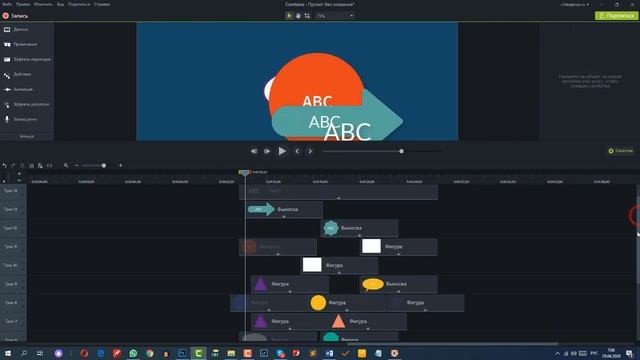Open the Анимация animations panel
Viewport: 640px width, 360px height.
(27, 89)
